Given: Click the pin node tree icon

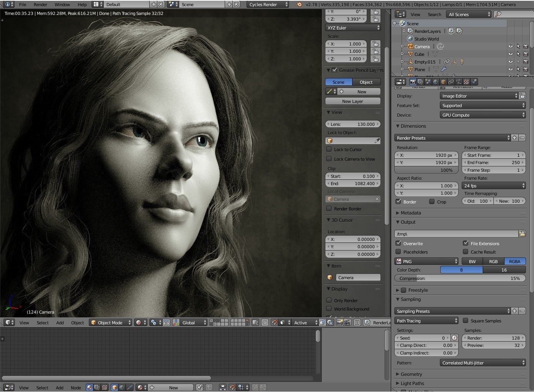Looking at the screenshot, I should pyautogui.click(x=199, y=387).
